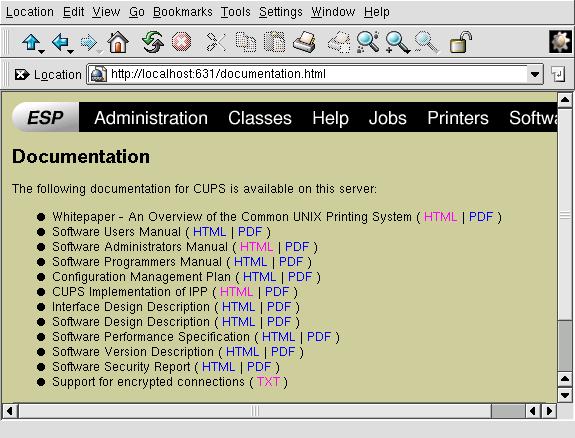
Task: Expand the location URL history dropdown
Action: coord(535,74)
